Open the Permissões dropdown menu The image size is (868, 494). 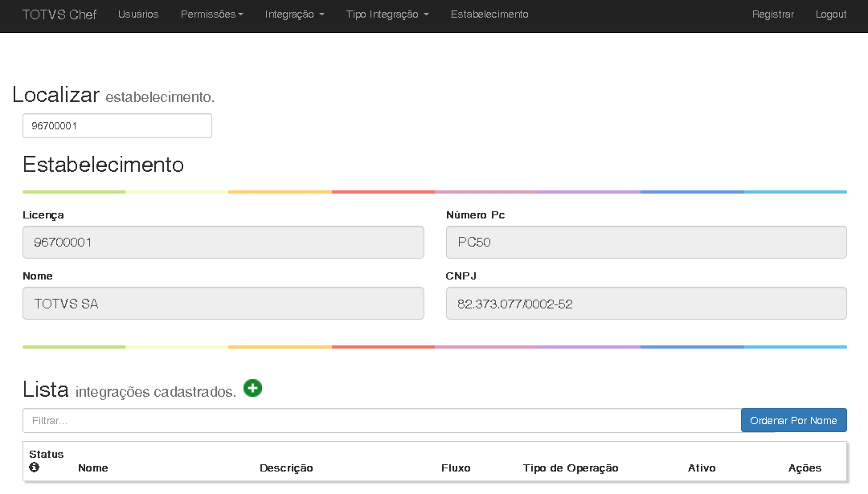tap(211, 14)
